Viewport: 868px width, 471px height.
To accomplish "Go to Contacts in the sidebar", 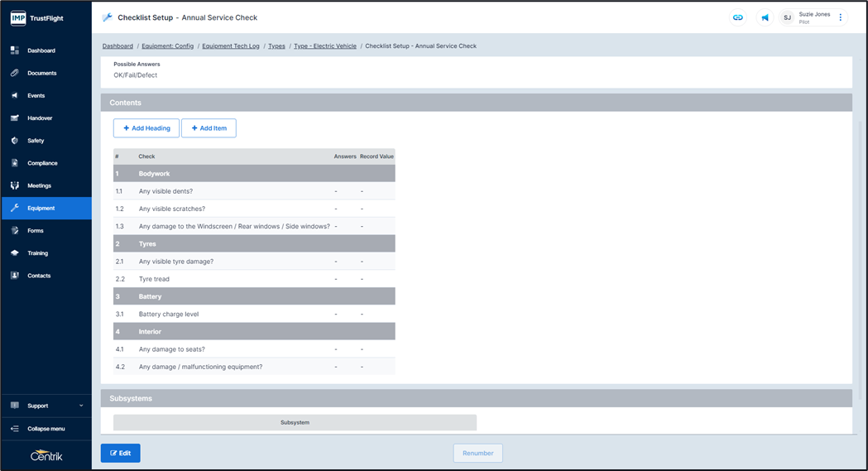I will (x=39, y=276).
